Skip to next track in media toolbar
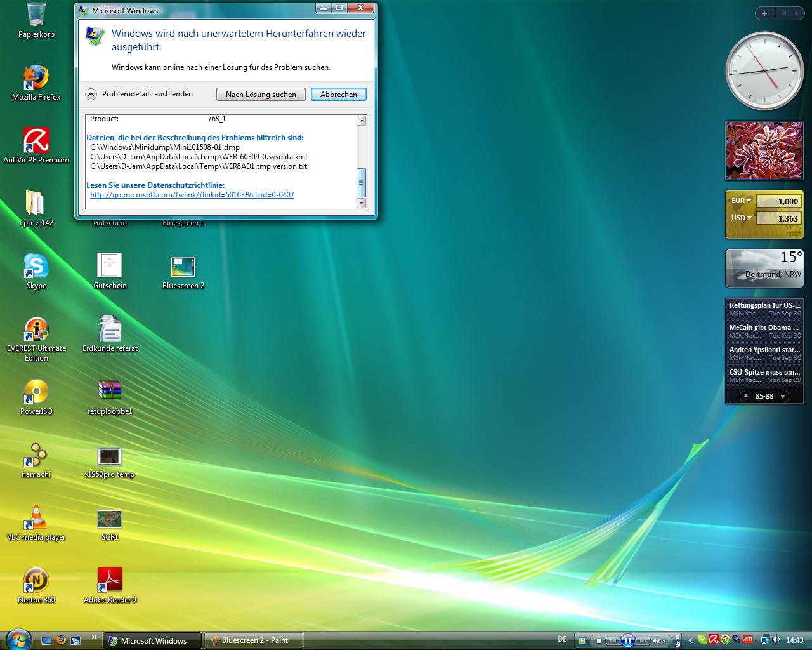Screen dimensions: 812x650 643,640
